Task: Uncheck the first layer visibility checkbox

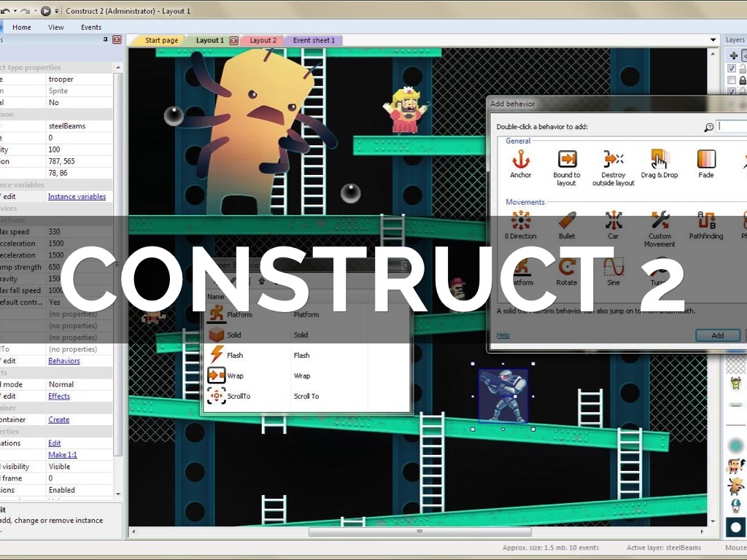Action: (x=732, y=69)
